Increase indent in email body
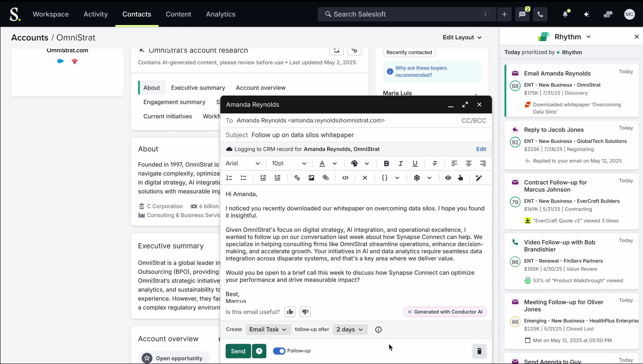Screen dimensions: 643x364 [277, 178]
